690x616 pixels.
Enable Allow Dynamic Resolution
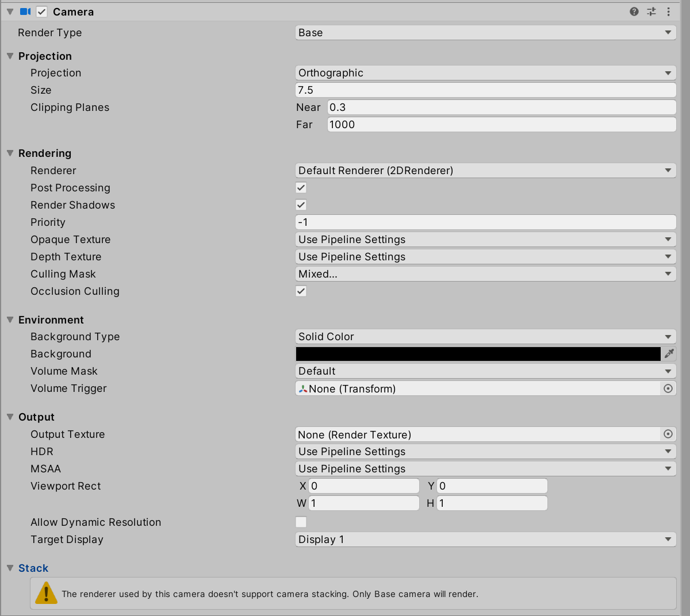click(x=301, y=522)
